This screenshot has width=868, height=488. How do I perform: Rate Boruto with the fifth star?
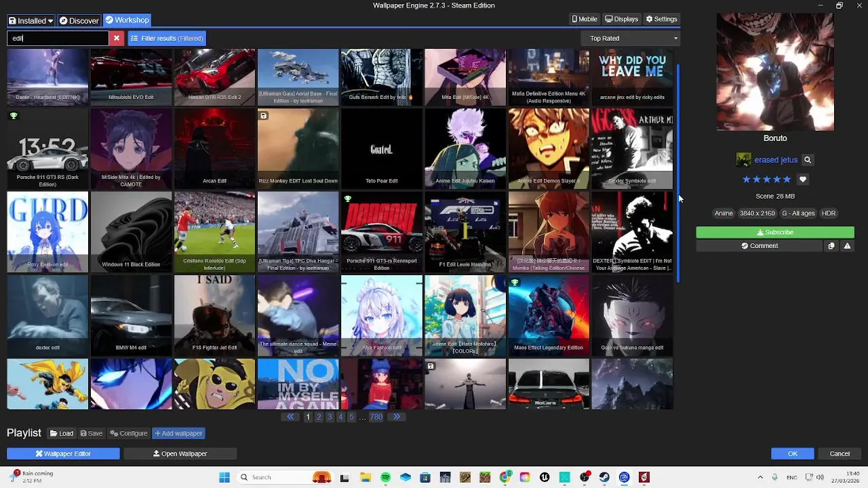(787, 180)
